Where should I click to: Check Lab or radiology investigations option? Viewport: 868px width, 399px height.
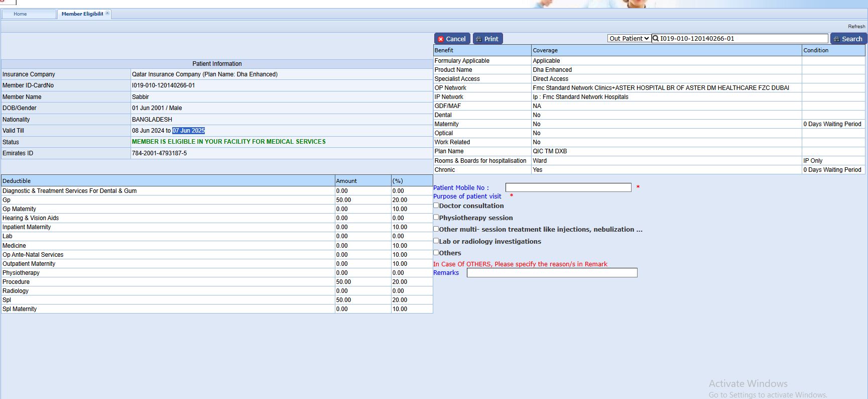(x=436, y=241)
